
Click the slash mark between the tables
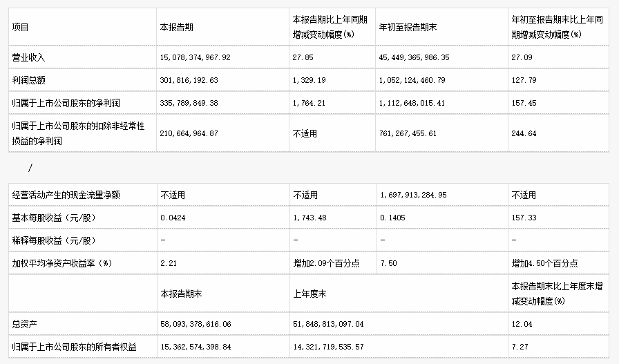[x=30, y=168]
